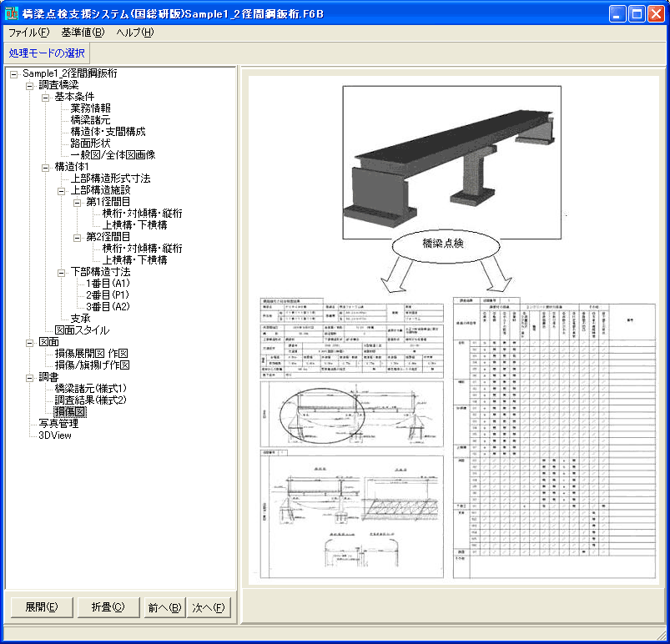Select 横桁・対傾構・縦桁 under 第1径間目
The width and height of the screenshot is (670, 644).
coord(143,214)
